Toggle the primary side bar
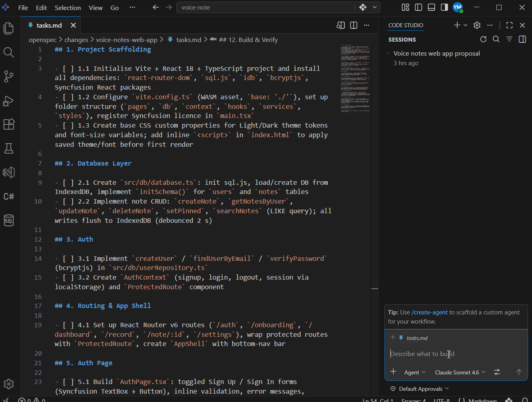This screenshot has width=532, height=402. coord(418,7)
